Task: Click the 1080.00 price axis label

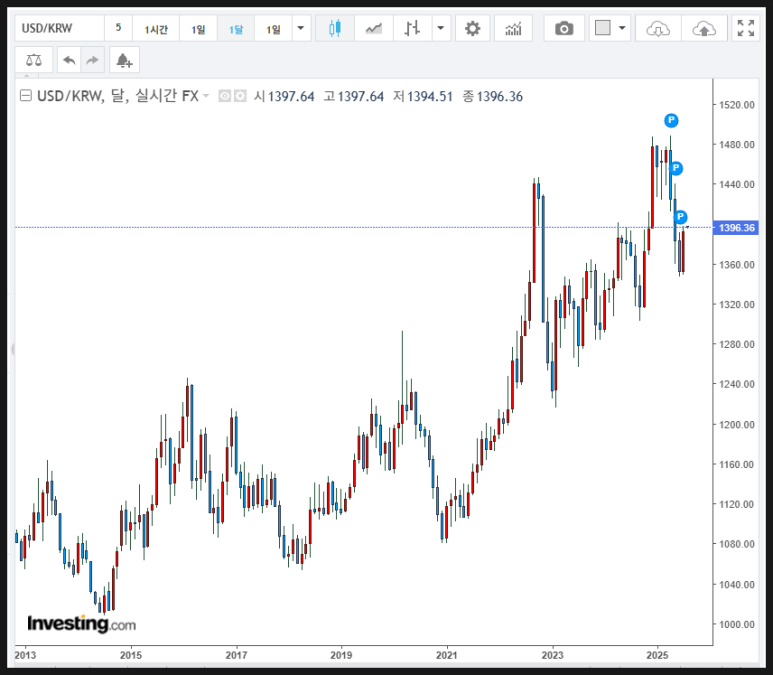Action: click(x=737, y=544)
